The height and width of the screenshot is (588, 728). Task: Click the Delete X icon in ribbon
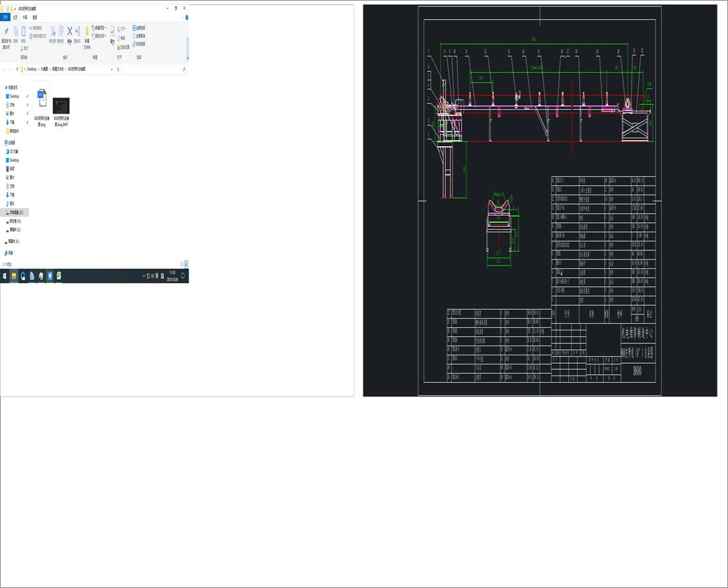click(x=70, y=31)
